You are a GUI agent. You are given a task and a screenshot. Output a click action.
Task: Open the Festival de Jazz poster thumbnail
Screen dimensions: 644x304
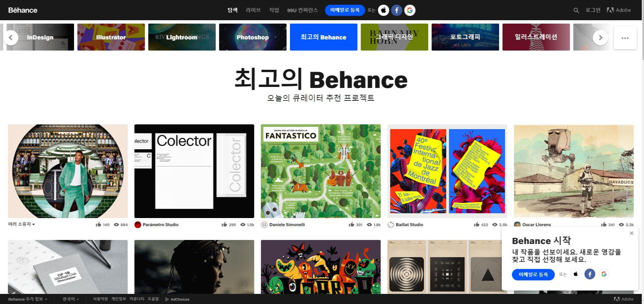tap(447, 171)
